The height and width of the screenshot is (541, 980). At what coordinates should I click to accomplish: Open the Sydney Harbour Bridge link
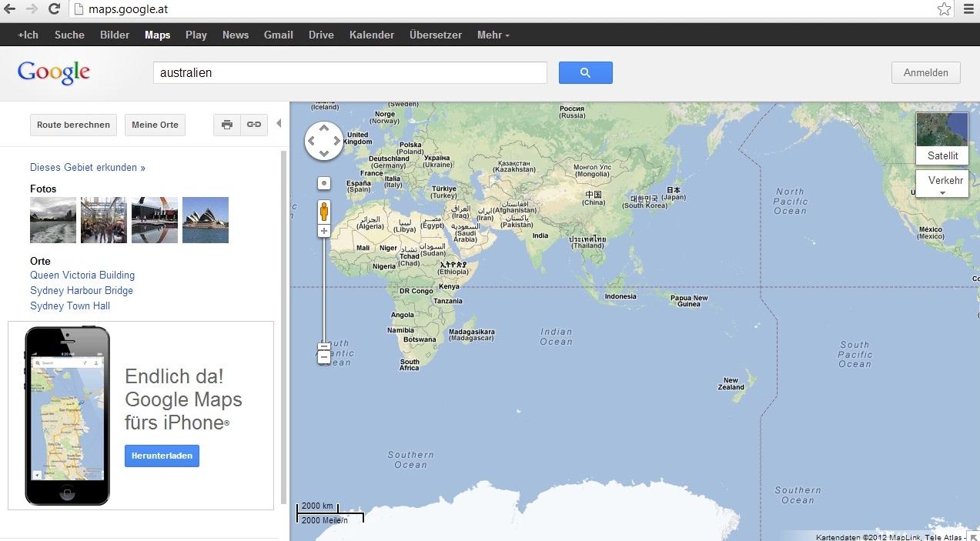tap(82, 290)
